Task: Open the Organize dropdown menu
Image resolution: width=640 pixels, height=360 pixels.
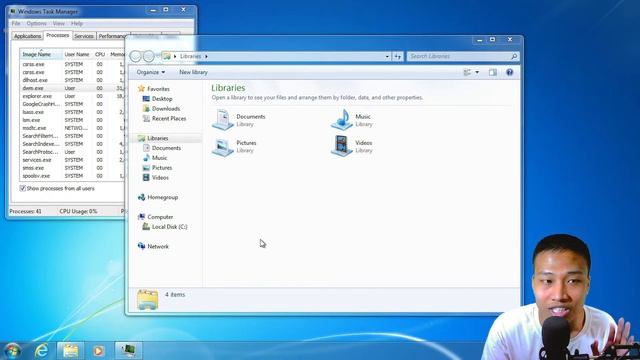Action: [x=151, y=72]
